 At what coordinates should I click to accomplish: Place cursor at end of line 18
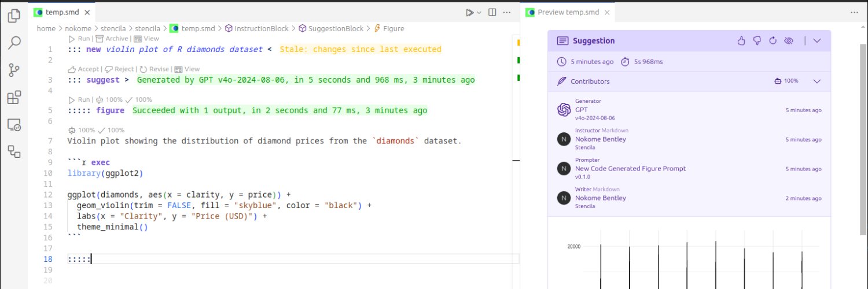click(x=91, y=259)
